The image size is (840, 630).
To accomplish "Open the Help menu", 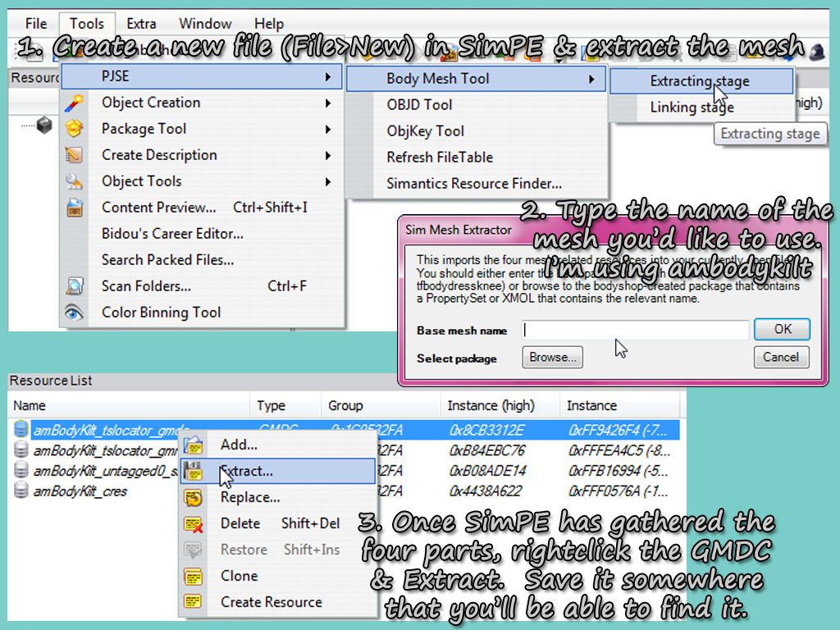I will pos(269,24).
